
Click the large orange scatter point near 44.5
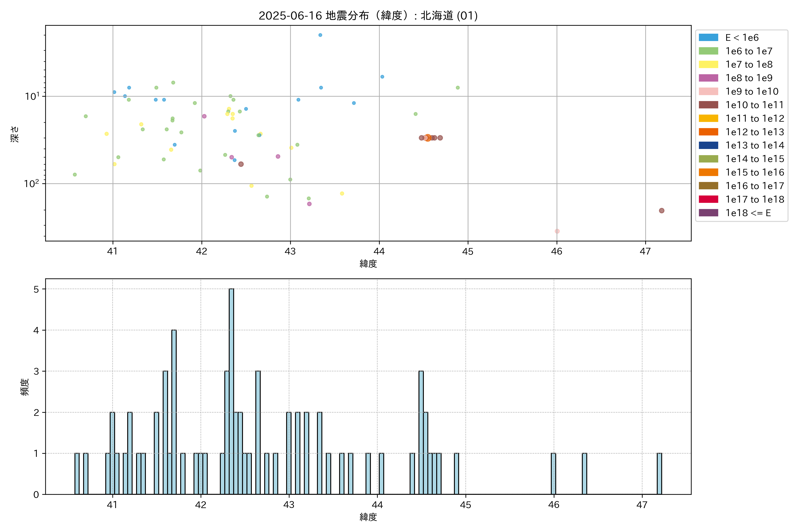(428, 138)
